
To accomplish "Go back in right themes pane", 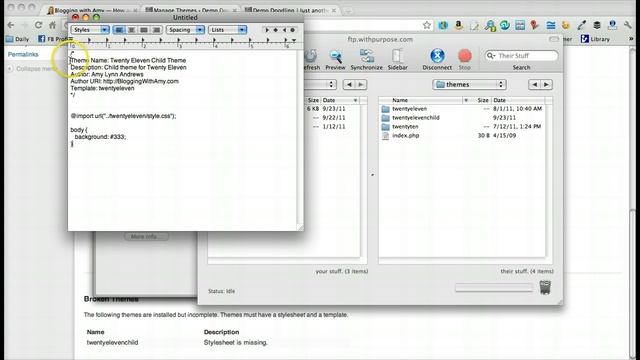I will click(x=534, y=84).
